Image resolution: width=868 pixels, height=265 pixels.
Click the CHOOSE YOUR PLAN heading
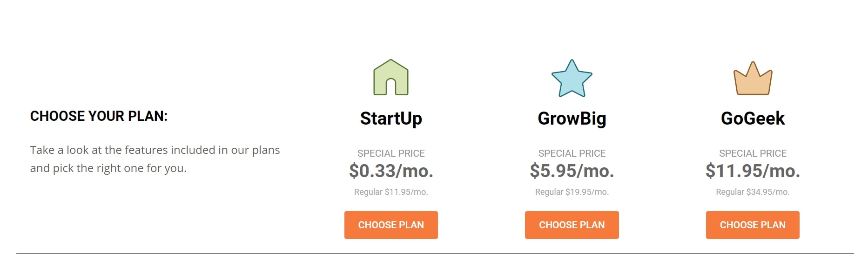99,116
